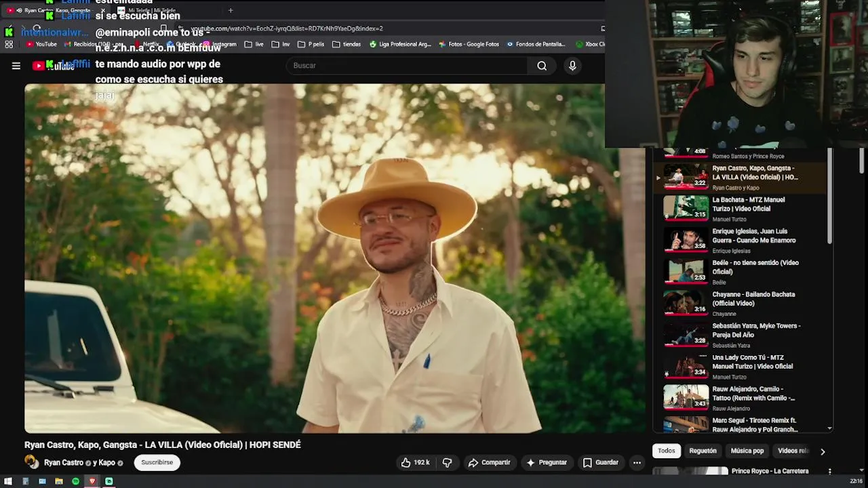
Task: Open Spotify from the taskbar
Action: coord(75,481)
